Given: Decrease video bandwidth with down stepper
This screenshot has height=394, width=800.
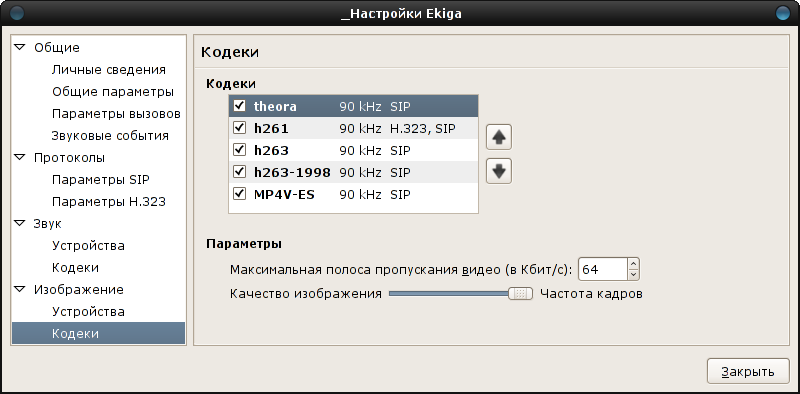Looking at the screenshot, I should click(x=633, y=275).
